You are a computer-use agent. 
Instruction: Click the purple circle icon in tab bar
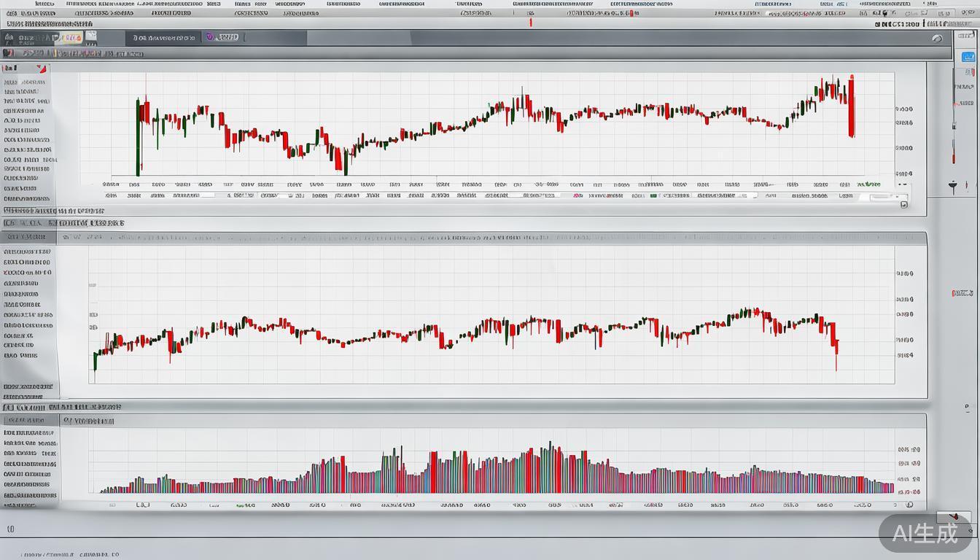pos(210,36)
